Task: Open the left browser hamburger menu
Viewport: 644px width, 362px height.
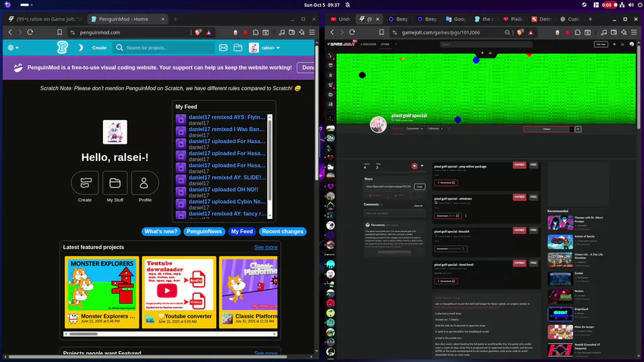Action: click(x=312, y=32)
